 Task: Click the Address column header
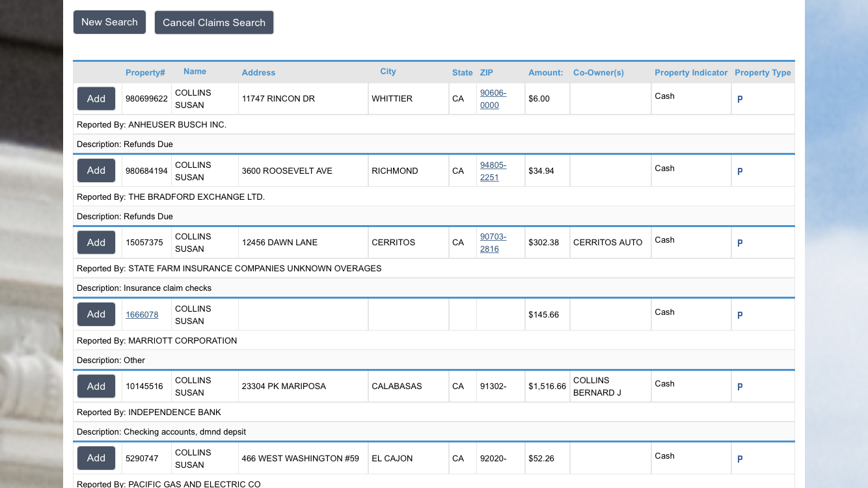[258, 73]
